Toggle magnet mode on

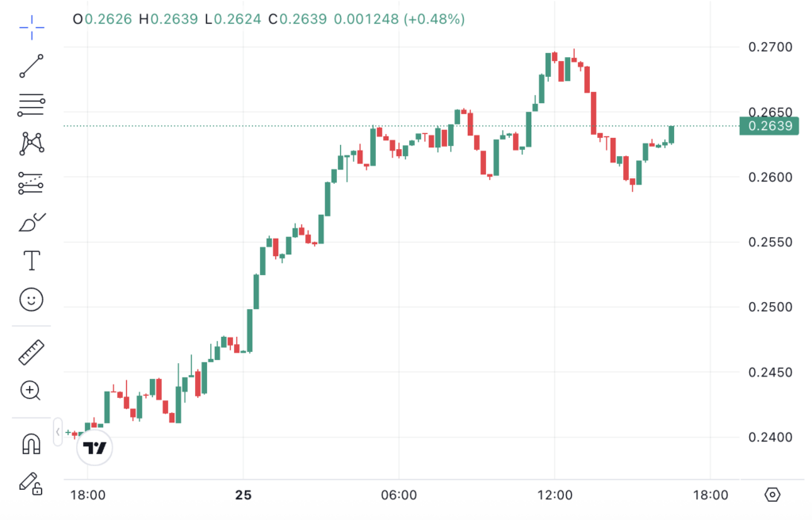(32, 443)
